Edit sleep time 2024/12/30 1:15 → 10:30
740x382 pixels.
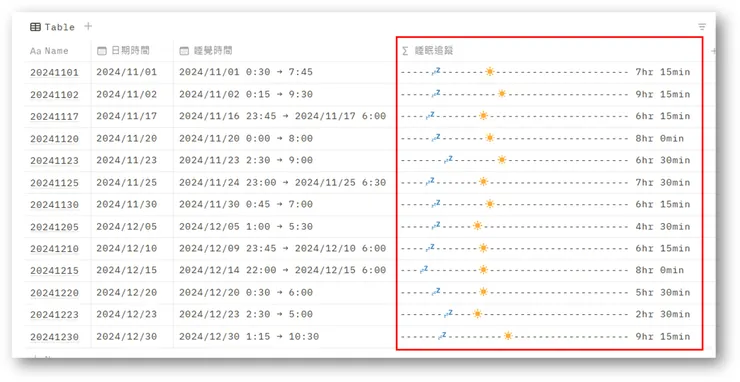coord(249,337)
